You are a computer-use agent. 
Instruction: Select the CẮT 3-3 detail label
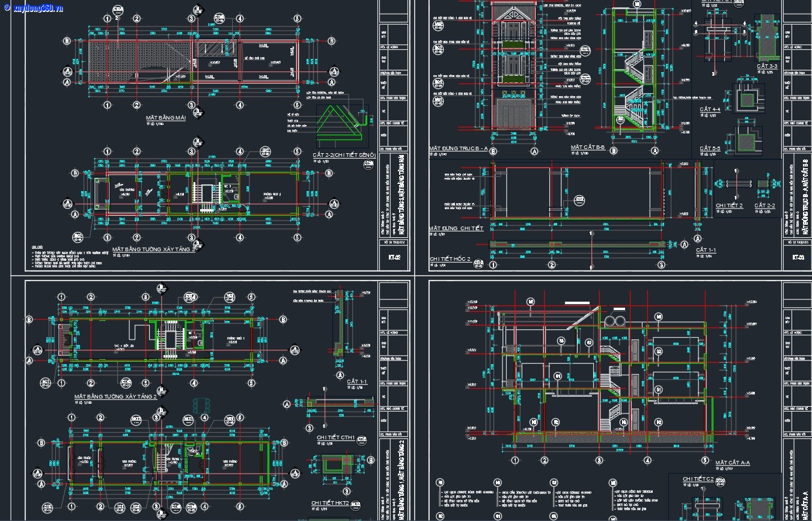(x=767, y=66)
